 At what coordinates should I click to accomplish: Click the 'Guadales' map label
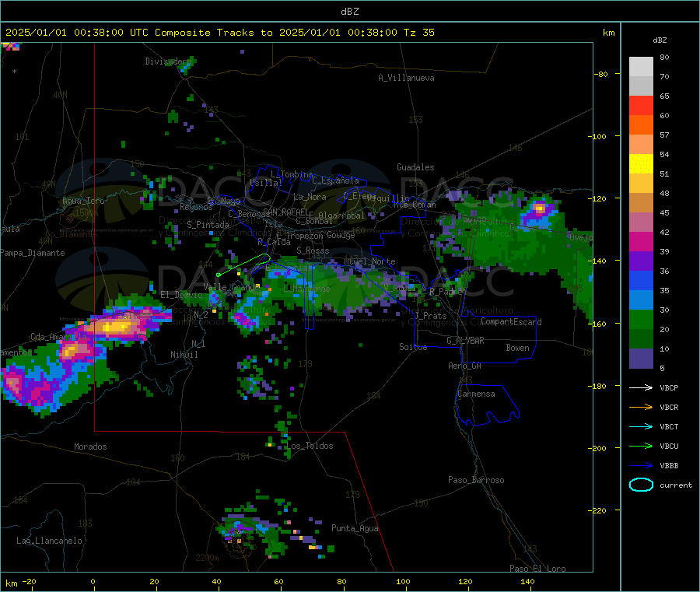point(415,167)
